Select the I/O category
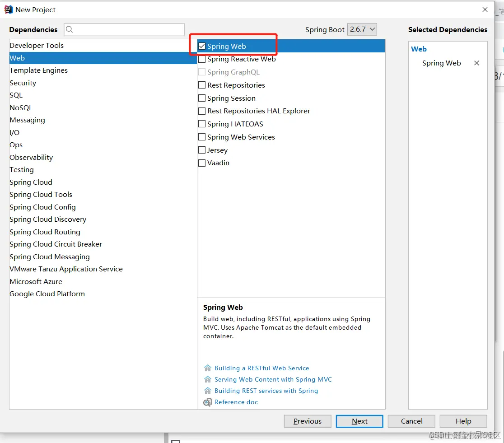The image size is (504, 443). [103, 132]
